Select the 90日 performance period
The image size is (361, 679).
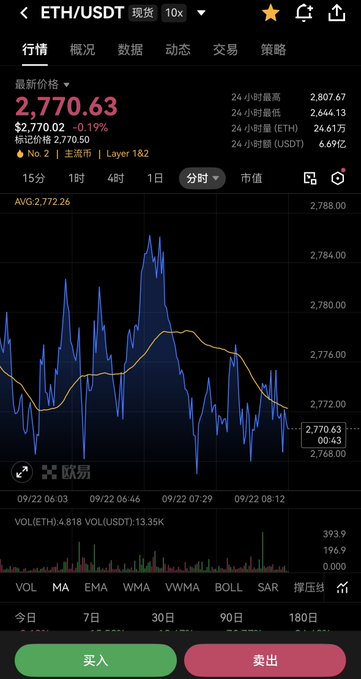click(x=231, y=618)
